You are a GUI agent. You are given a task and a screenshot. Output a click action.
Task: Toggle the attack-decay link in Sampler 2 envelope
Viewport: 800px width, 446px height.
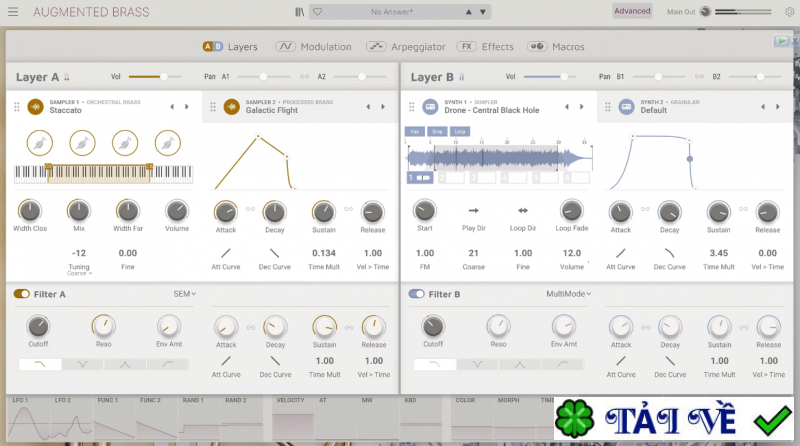pyautogui.click(x=250, y=209)
